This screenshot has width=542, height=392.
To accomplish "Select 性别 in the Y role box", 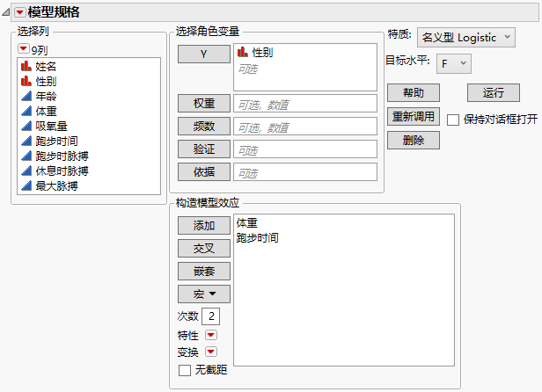I will [x=262, y=53].
